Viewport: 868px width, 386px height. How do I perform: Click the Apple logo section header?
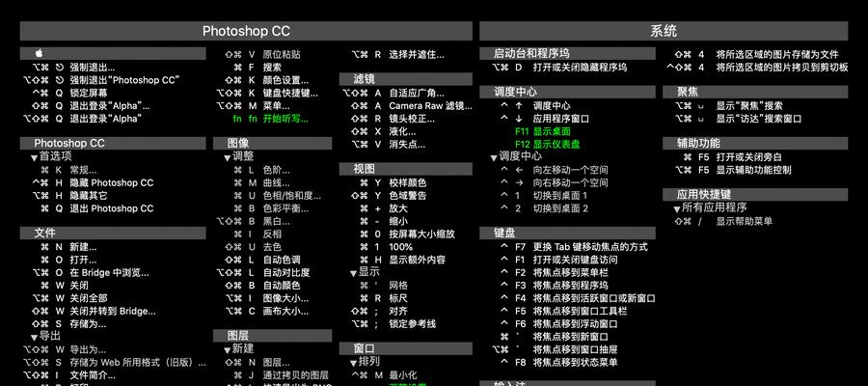(x=113, y=54)
